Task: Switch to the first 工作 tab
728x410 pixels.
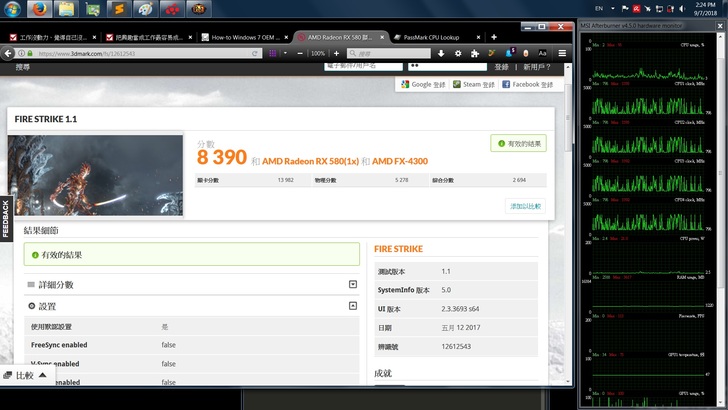Action: click(52, 37)
